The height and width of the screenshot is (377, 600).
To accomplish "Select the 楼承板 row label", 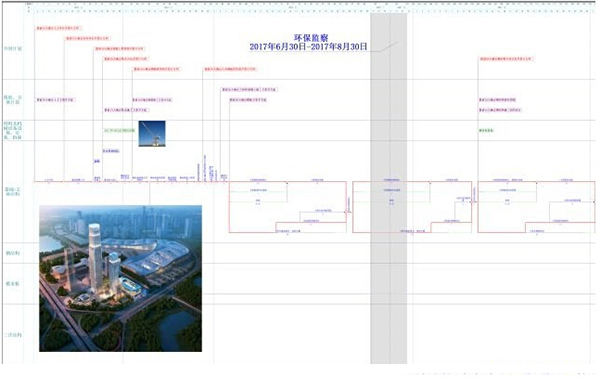I will tap(13, 284).
